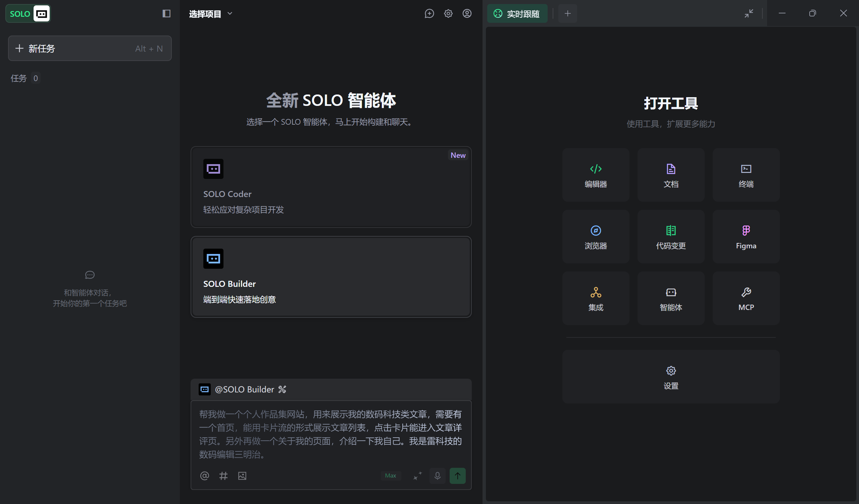Open the 智能体 agents tool

pos(670,298)
